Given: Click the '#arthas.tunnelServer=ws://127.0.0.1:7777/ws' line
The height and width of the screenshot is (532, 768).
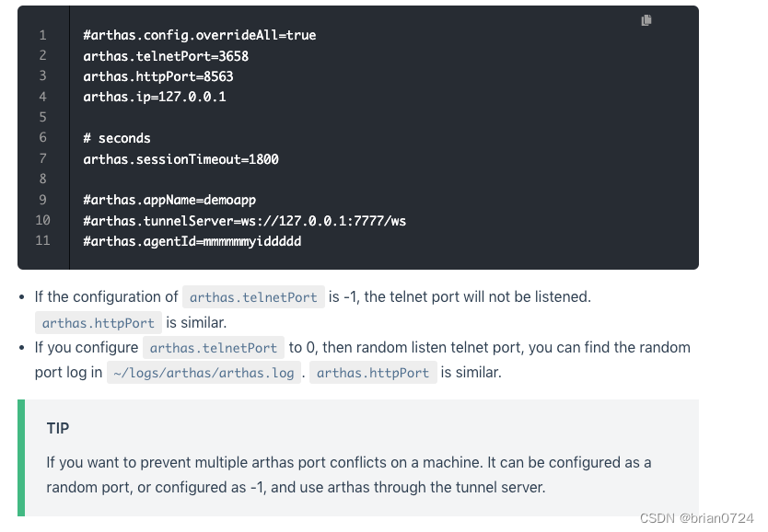Looking at the screenshot, I should pos(244,221).
